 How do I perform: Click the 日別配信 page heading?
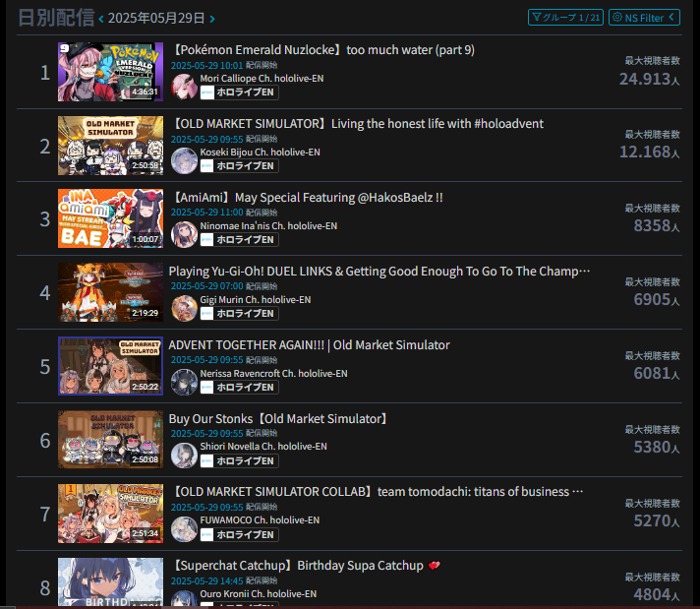pos(56,18)
